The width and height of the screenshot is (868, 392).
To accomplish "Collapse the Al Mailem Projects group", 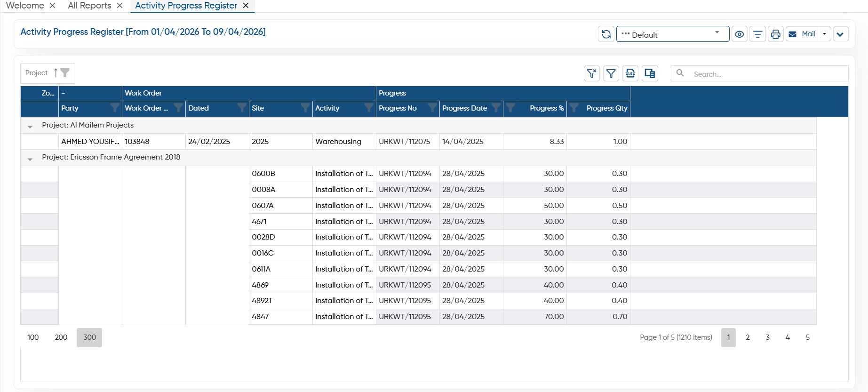I will [x=30, y=126].
